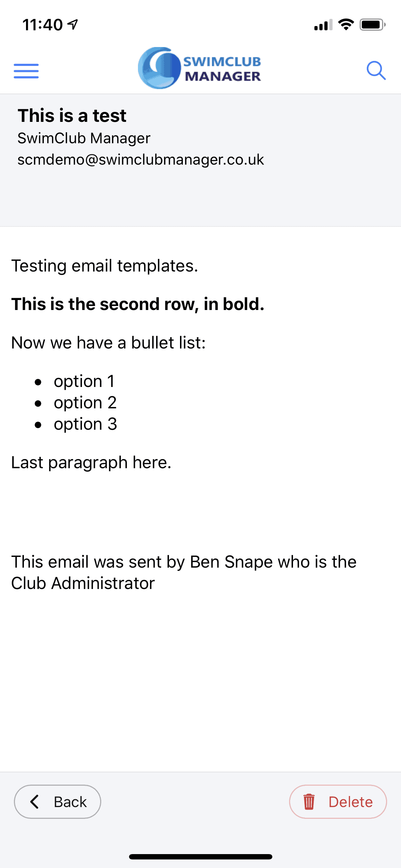The width and height of the screenshot is (401, 868).
Task: Tap the SwimClub Manager sender name
Action: pyautogui.click(x=84, y=138)
